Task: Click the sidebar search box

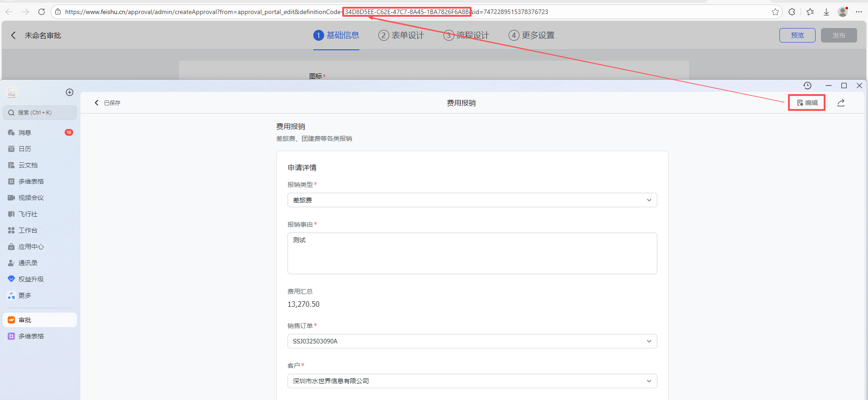Action: [40, 113]
